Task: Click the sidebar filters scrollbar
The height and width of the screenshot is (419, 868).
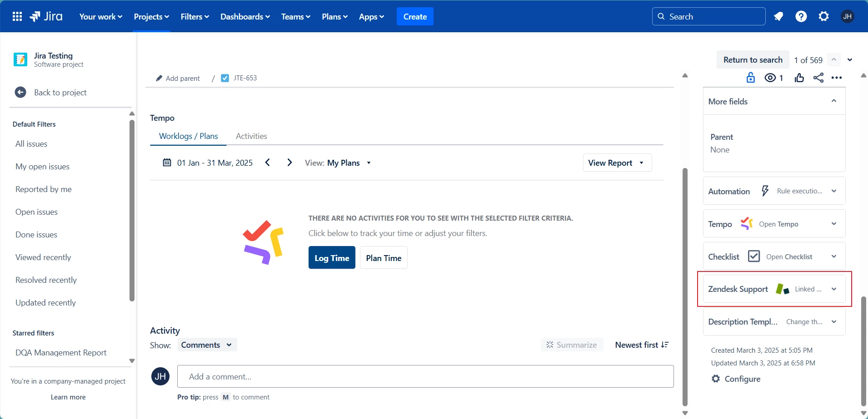Action: [132, 210]
